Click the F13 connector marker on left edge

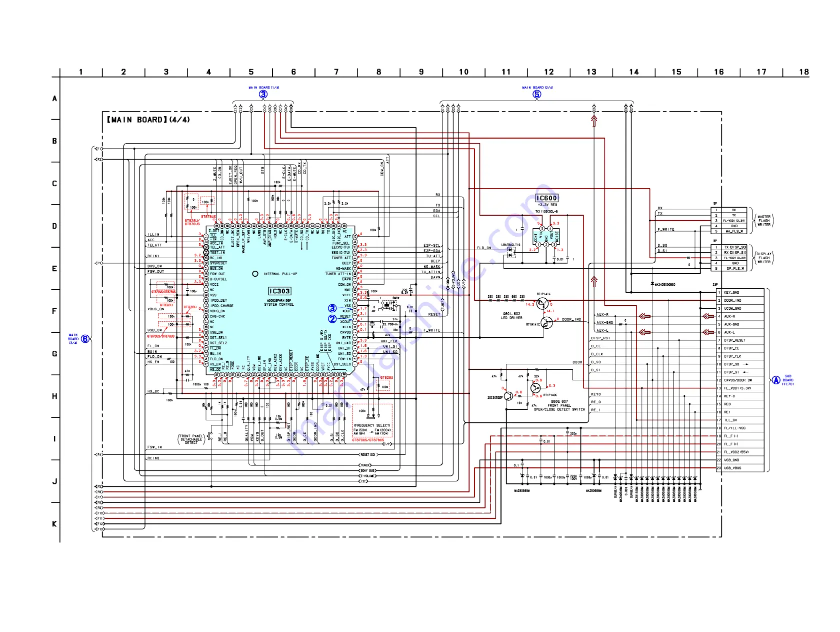(99, 529)
